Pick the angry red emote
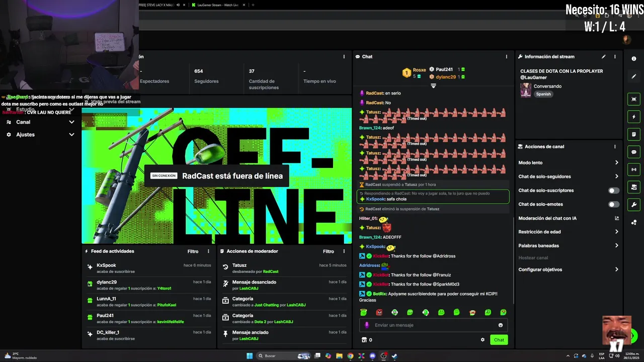The width and height of the screenshot is (644, 362). (379, 312)
